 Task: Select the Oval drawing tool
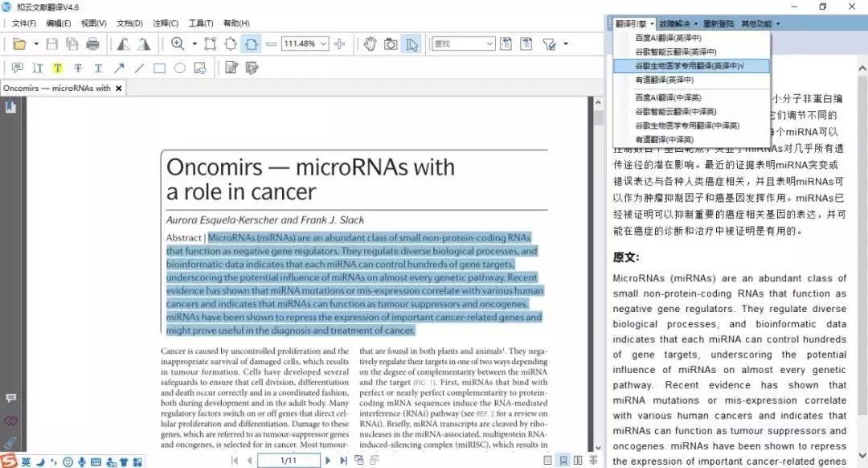[180, 68]
